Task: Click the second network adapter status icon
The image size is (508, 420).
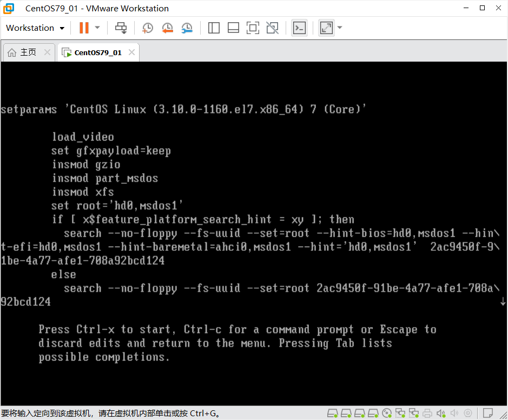Action: 414,413
